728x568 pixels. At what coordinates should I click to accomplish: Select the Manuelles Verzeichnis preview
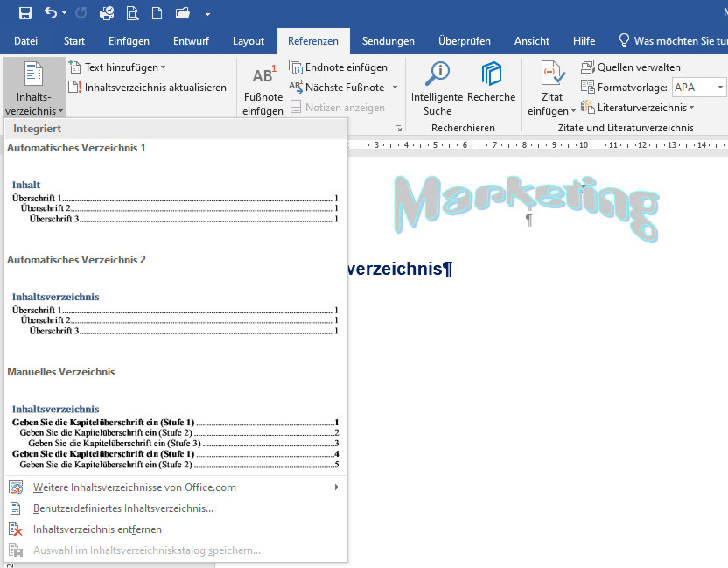pos(175,433)
